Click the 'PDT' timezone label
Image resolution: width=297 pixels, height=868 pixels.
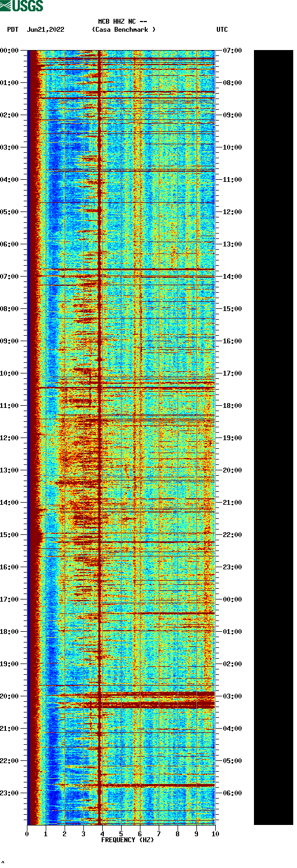(13, 30)
